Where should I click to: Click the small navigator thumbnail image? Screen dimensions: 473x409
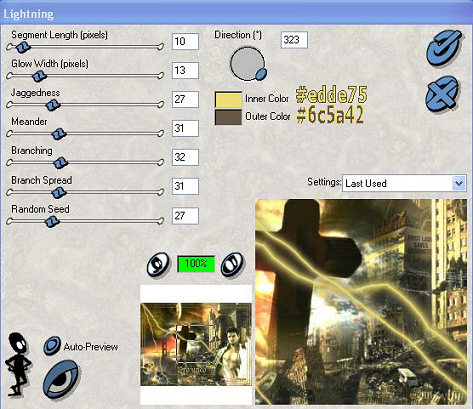196,344
